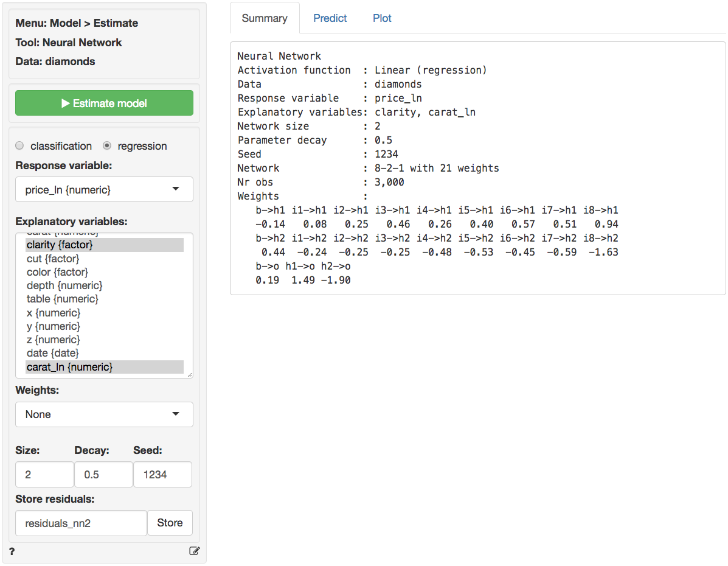Click the Seed input field
The width and height of the screenshot is (728, 566).
[x=162, y=475]
